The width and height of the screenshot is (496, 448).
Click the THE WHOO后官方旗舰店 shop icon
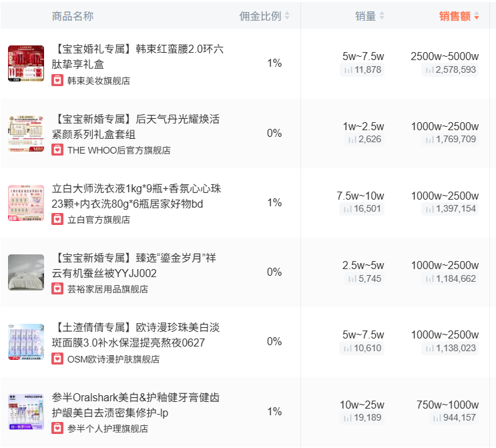58,150
